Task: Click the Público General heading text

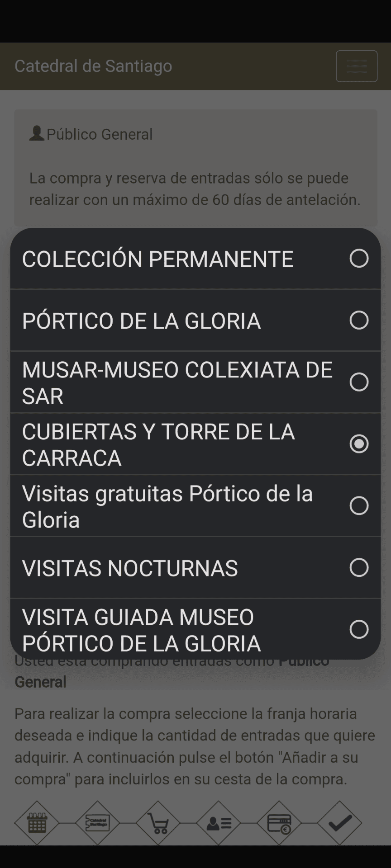Action: click(100, 134)
